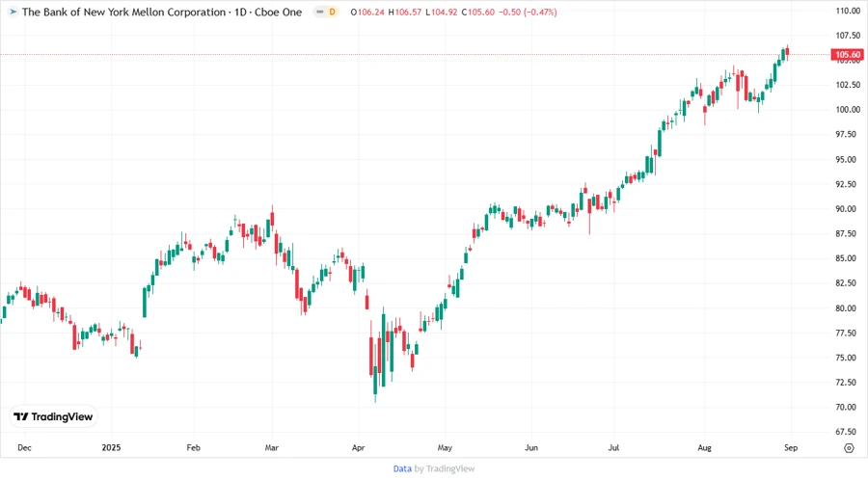
Task: Toggle the grey pill indicator beside D
Action: (320, 12)
